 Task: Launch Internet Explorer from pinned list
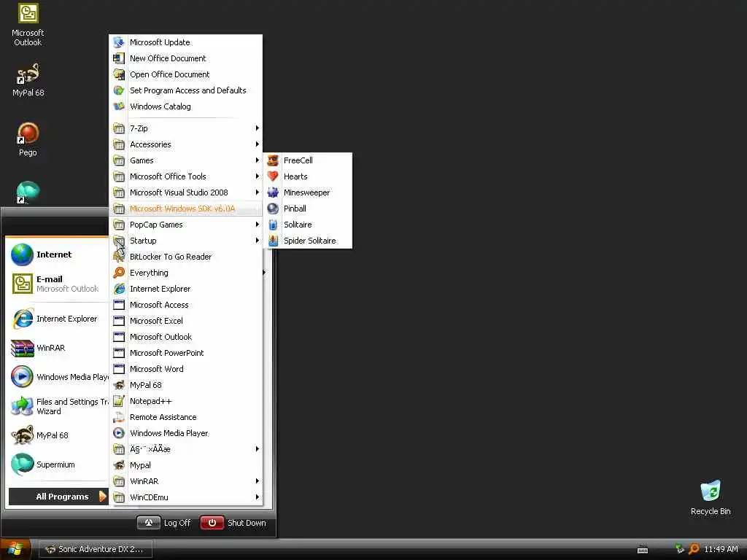tap(57, 319)
